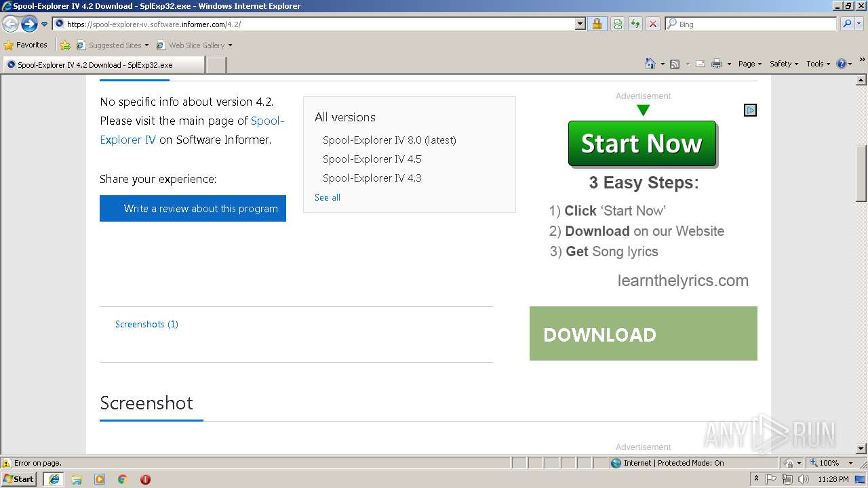Click the magnifier Search button
This screenshot has width=868, height=488.
[x=847, y=24]
